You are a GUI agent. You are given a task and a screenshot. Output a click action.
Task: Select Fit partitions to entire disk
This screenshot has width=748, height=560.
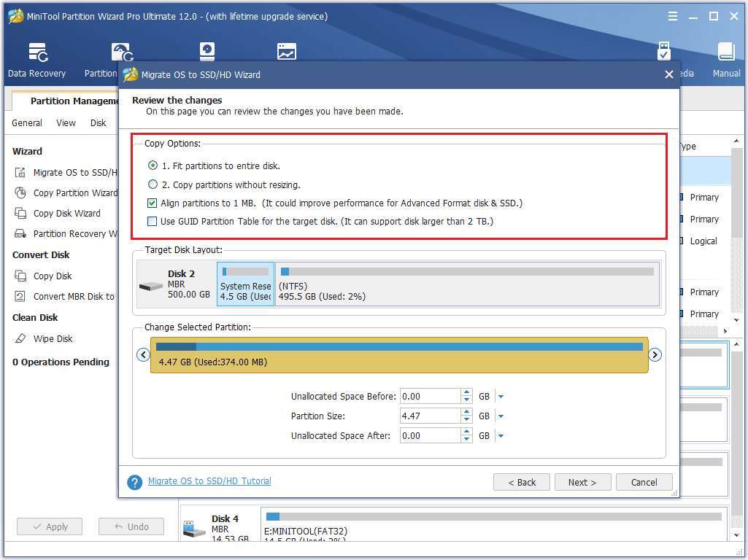click(x=153, y=166)
